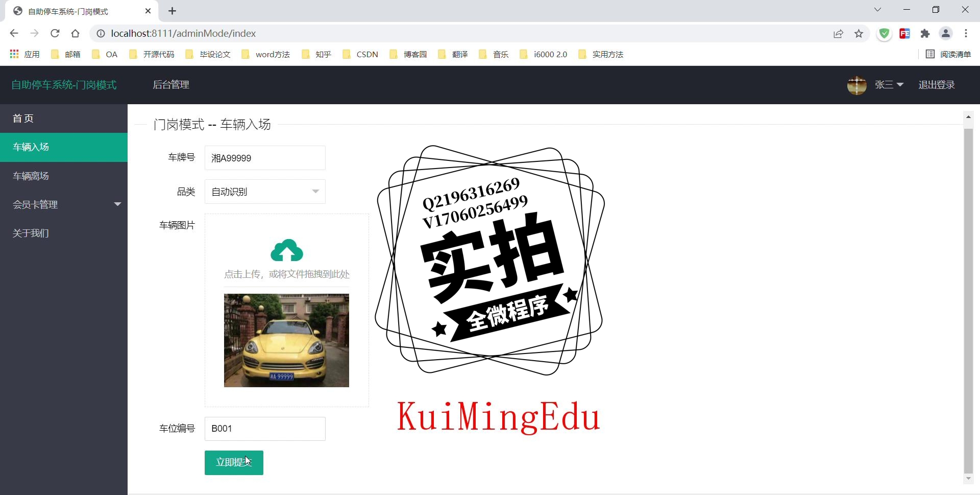
Task: Open the 阅读清单 reading list
Action: click(948, 54)
